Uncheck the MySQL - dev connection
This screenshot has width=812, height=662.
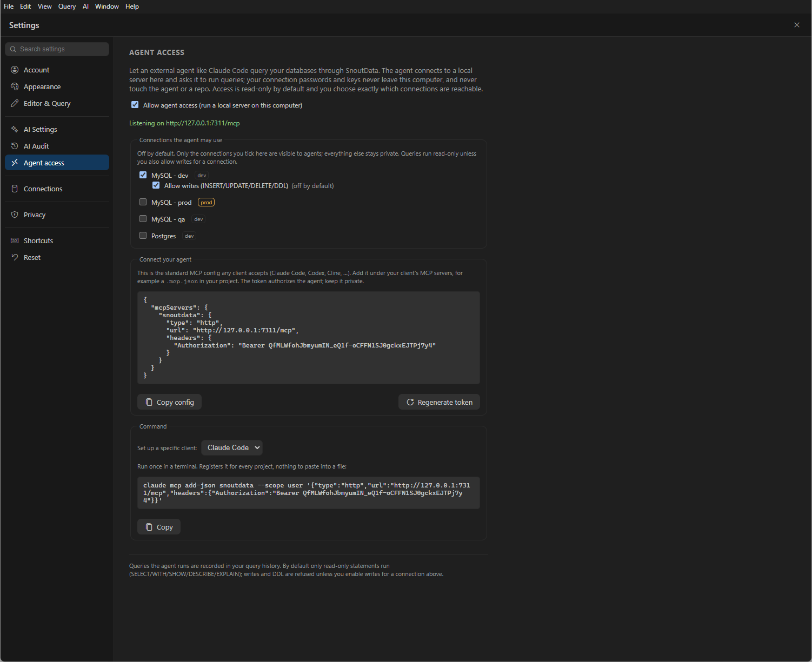coord(143,175)
